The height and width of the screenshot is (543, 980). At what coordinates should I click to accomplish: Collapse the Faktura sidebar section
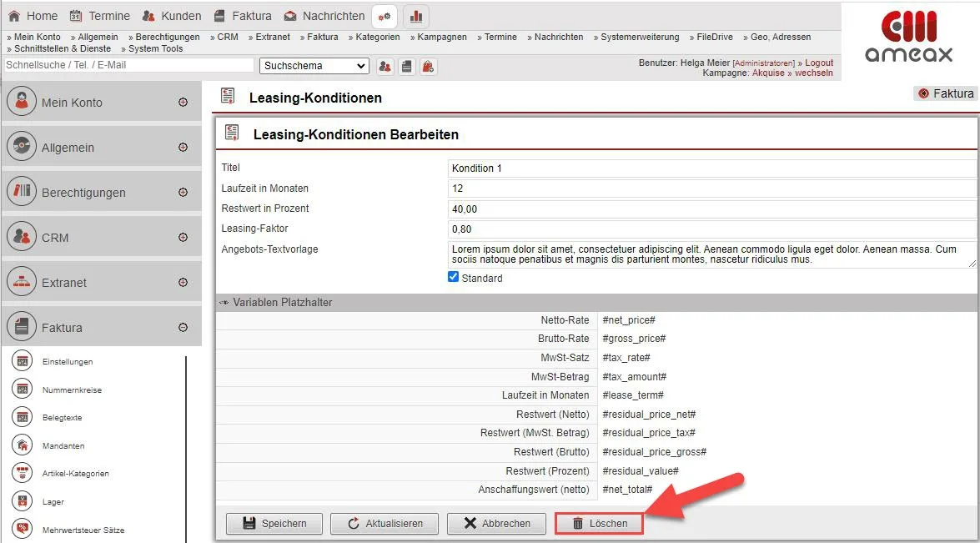[183, 328]
